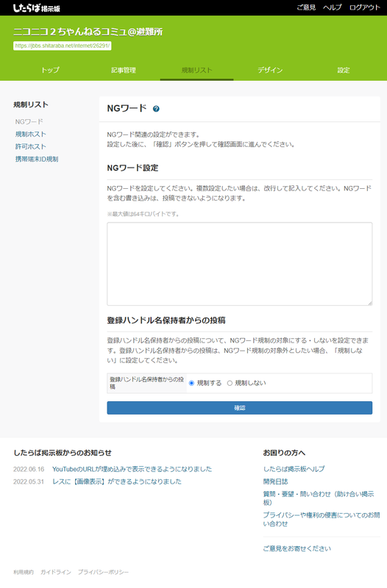Open the 設定 tab
This screenshot has height=588, width=387.
point(344,70)
